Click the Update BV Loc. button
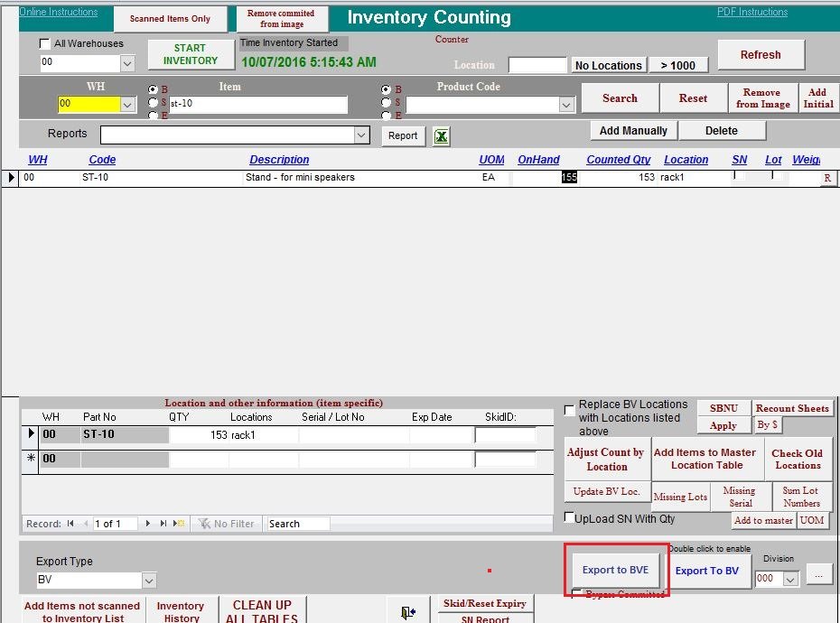 [606, 491]
